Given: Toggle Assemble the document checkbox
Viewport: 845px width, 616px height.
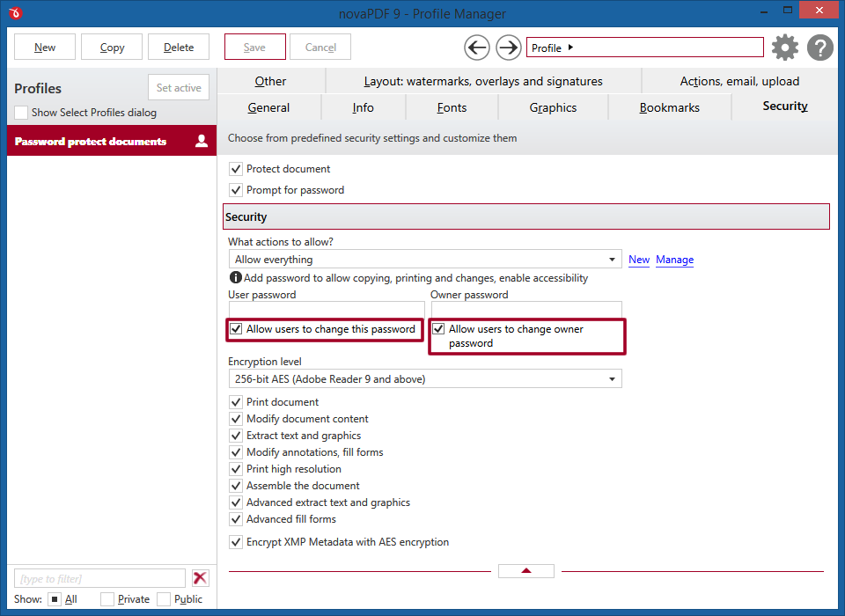Looking at the screenshot, I should (x=236, y=486).
